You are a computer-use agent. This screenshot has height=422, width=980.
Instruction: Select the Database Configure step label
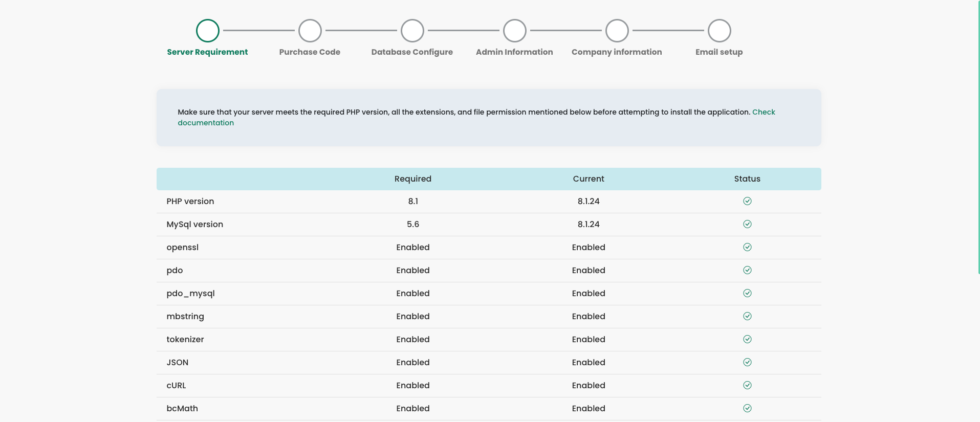(x=412, y=52)
